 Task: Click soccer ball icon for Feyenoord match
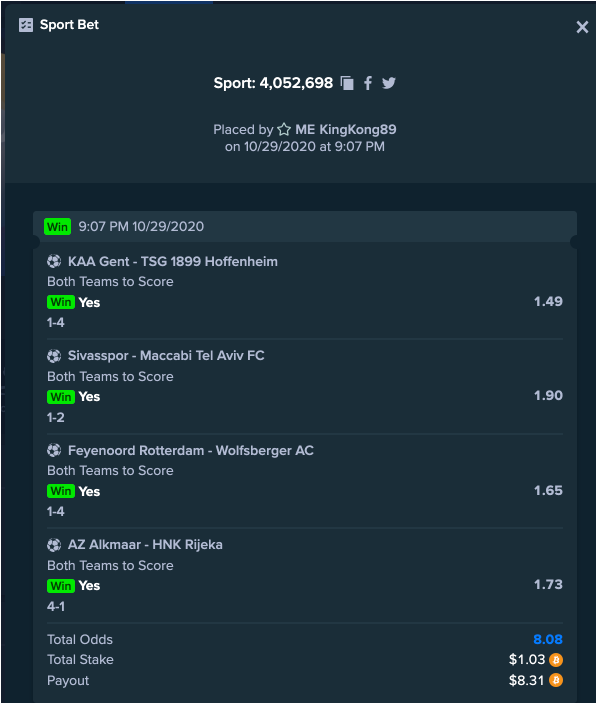54,450
